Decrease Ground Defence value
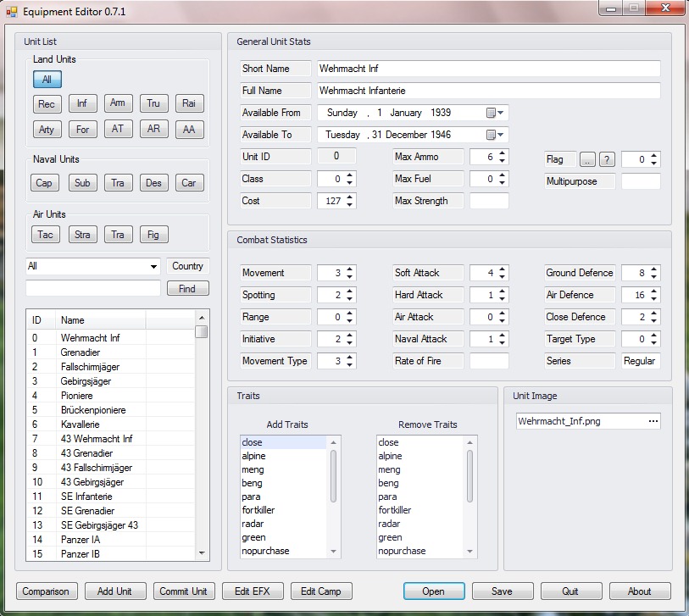This screenshot has width=689, height=616. [x=654, y=277]
